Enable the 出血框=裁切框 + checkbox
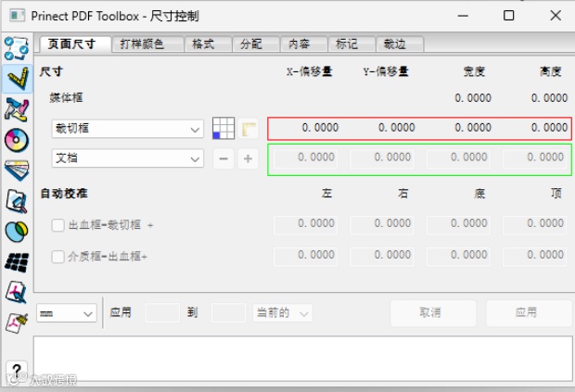 point(57,225)
